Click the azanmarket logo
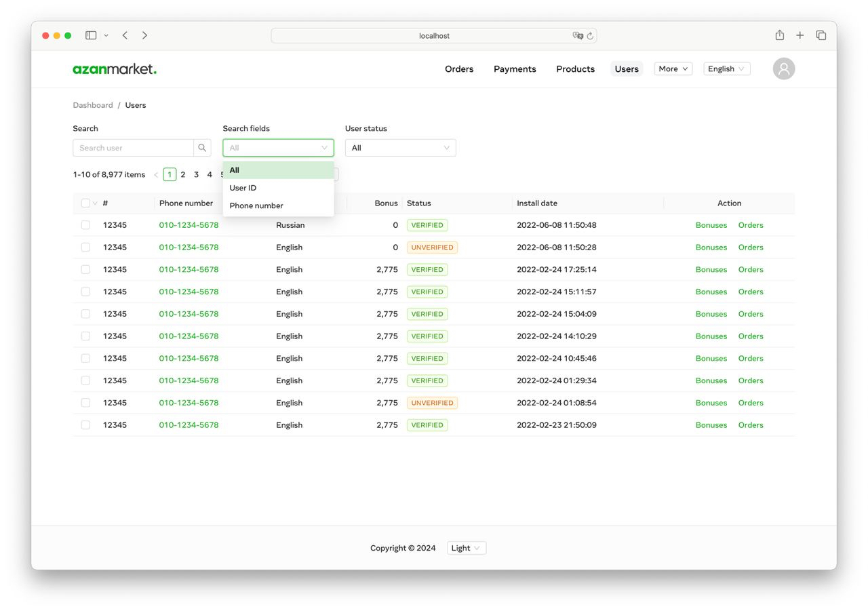Screen dimensions: 868x611 114,68
